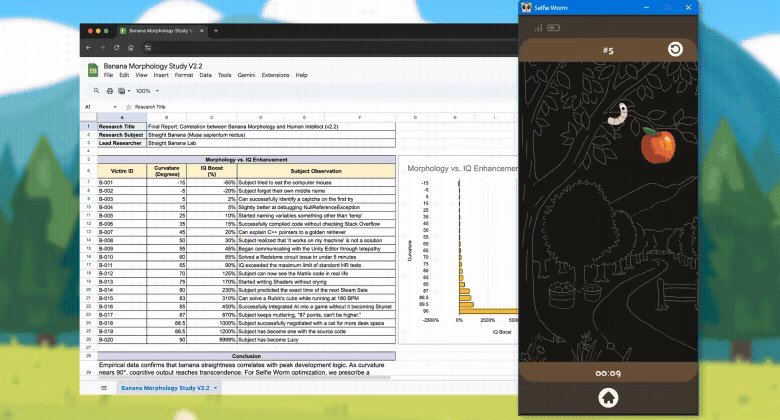Tap the red apple in Selfie Worm
Screen dimensions: 780x420
[658, 145]
